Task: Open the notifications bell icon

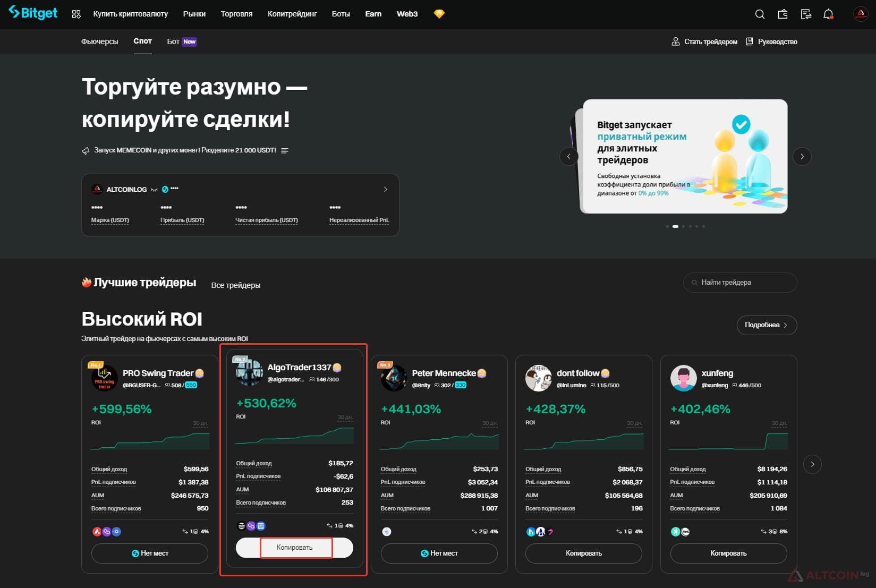Action: [x=828, y=14]
